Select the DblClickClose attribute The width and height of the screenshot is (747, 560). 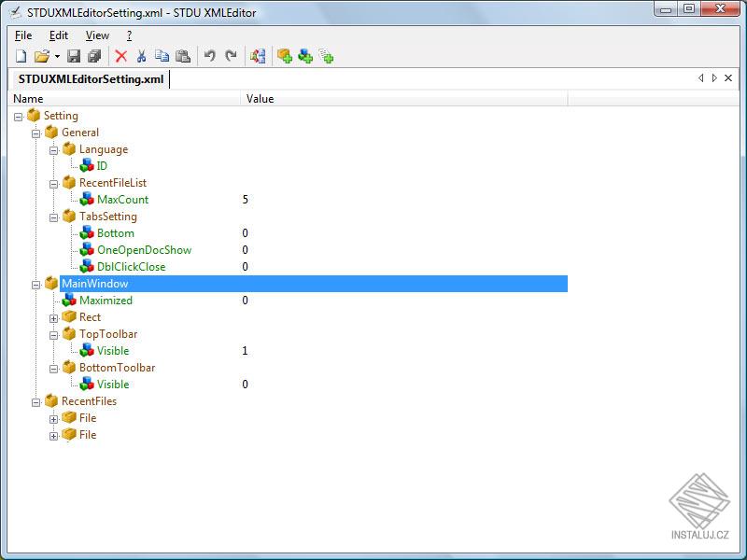(x=131, y=267)
